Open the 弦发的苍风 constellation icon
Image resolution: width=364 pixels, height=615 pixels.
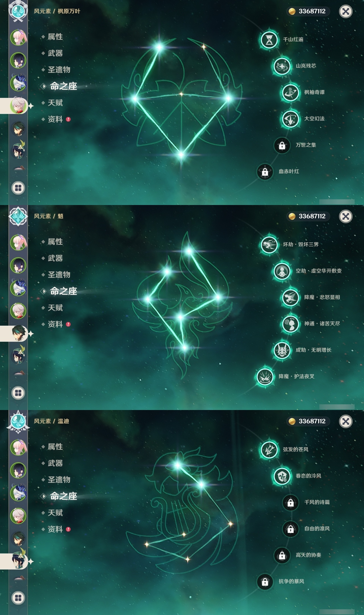point(269,450)
